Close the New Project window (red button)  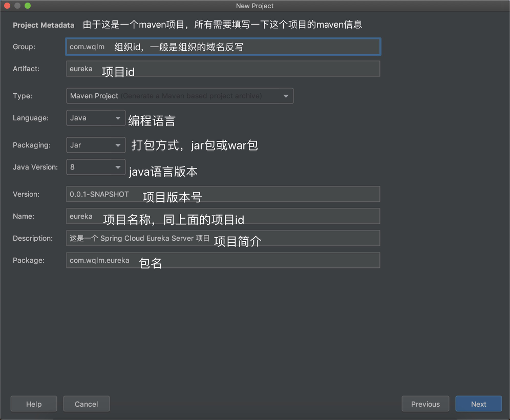7,6
